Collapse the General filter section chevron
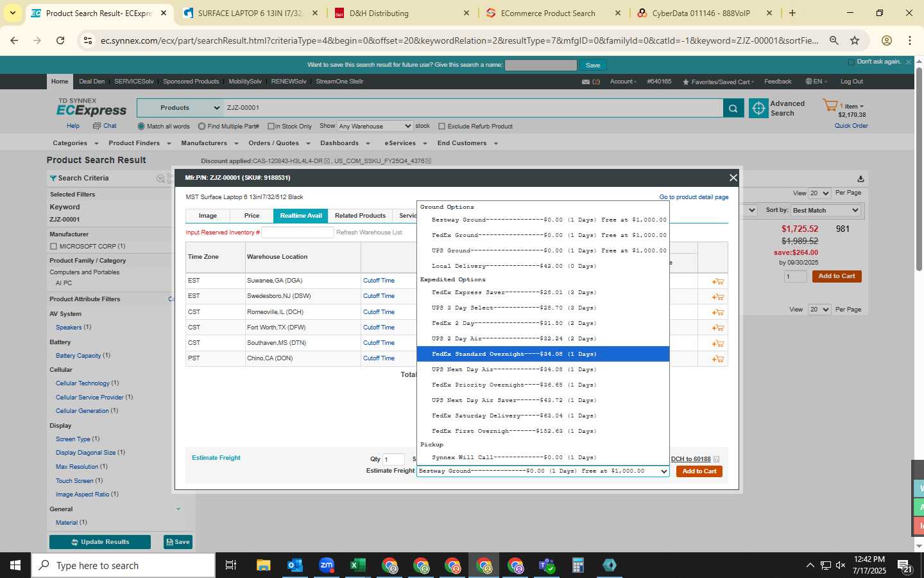Viewport: 924px width, 578px height. [178, 509]
